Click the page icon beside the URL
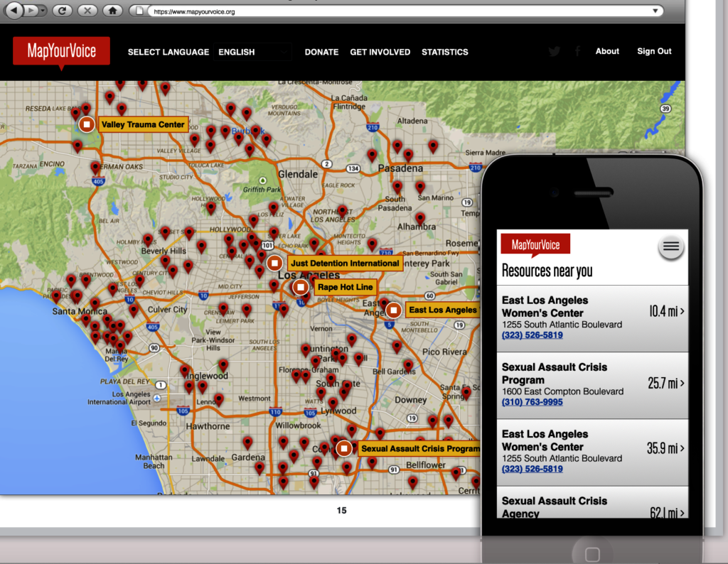This screenshot has width=728, height=564. [139, 11]
